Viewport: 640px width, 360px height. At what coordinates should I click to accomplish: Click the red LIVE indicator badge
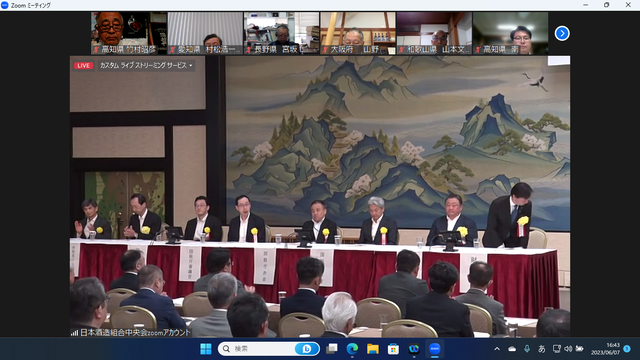tap(83, 65)
